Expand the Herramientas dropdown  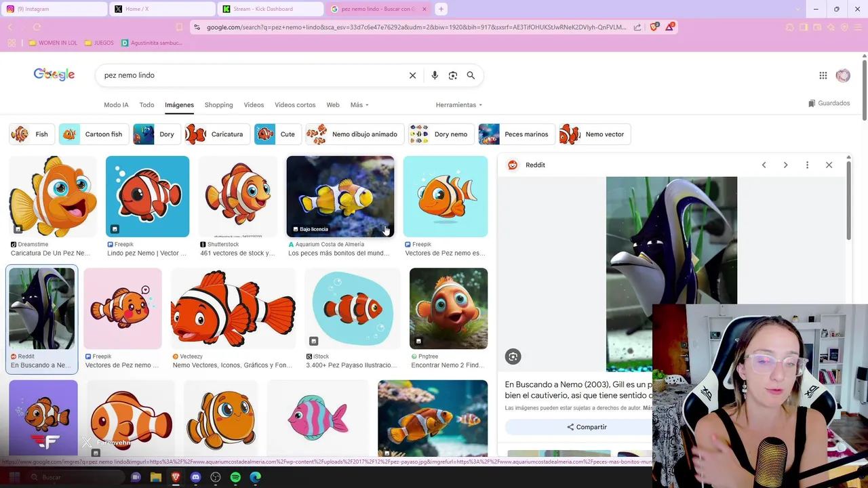(x=459, y=105)
